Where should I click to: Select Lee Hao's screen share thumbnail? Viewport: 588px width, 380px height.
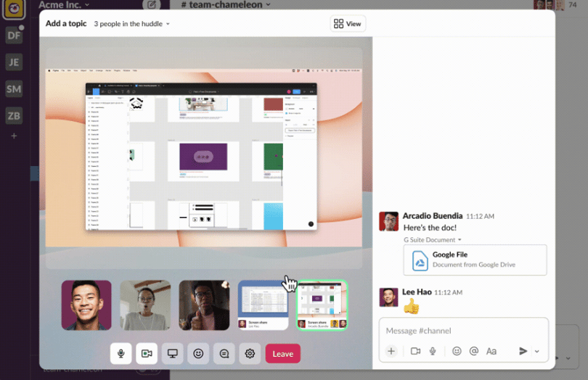(264, 305)
